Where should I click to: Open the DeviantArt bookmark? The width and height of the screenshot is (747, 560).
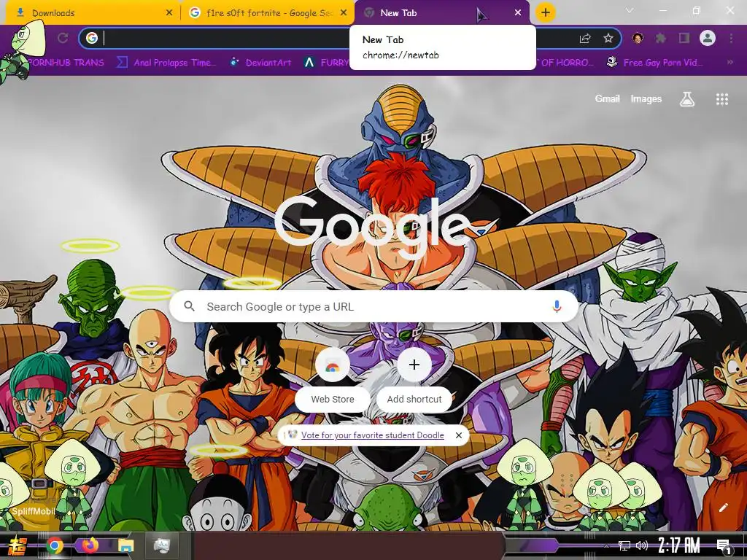[x=260, y=63]
